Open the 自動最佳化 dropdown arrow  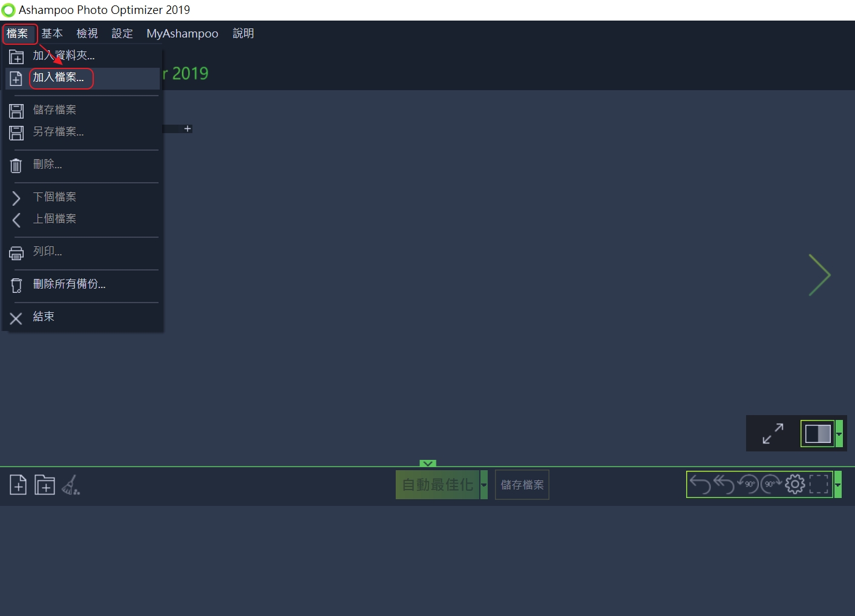pos(484,485)
